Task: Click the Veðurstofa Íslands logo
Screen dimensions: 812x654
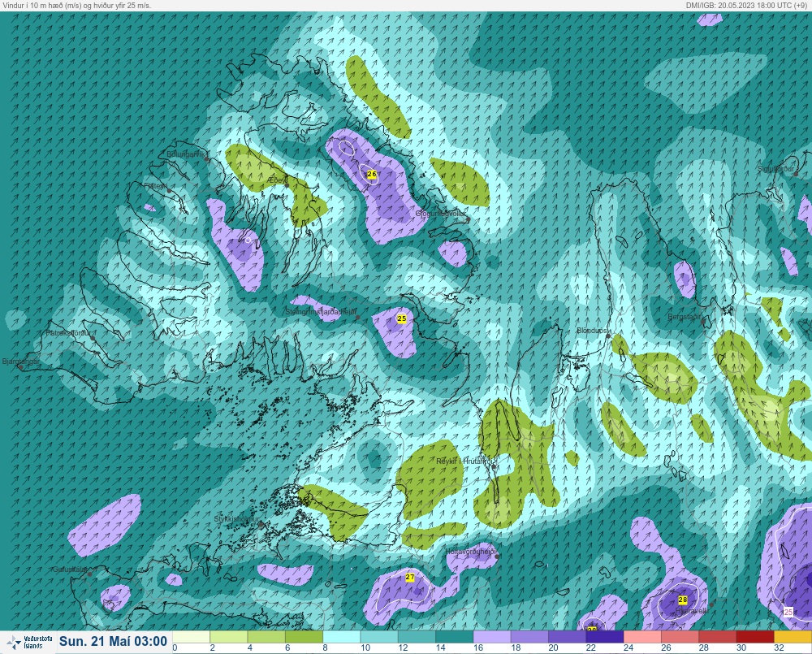Action: click(x=28, y=643)
